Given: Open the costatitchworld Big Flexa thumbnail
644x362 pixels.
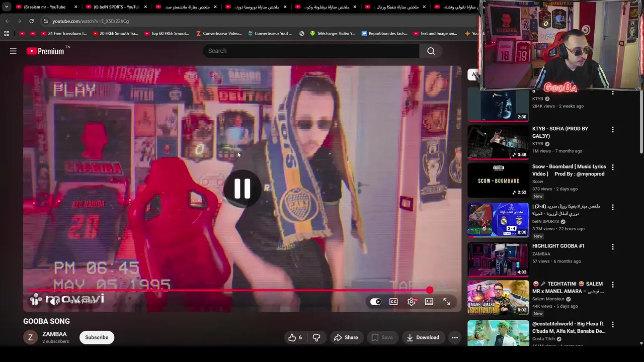Looking at the screenshot, I should (498, 334).
